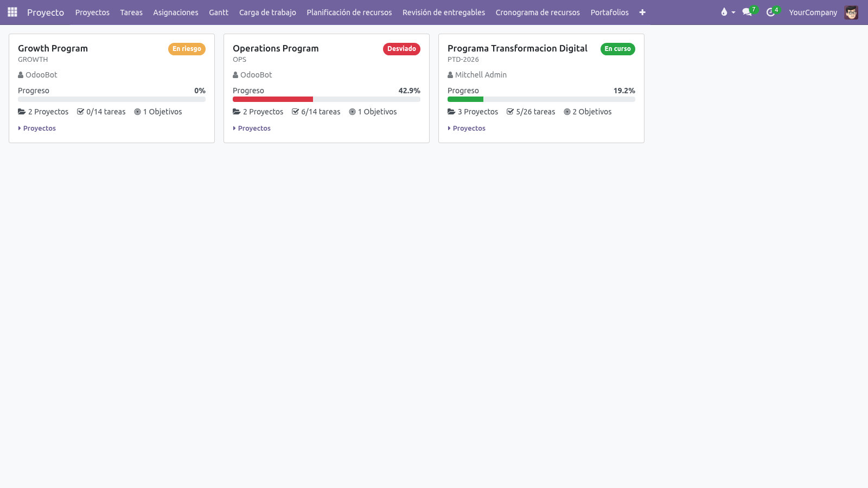Click user icon beside OdooBot in Operations Program
Screen dimensions: 868x488
click(x=235, y=75)
